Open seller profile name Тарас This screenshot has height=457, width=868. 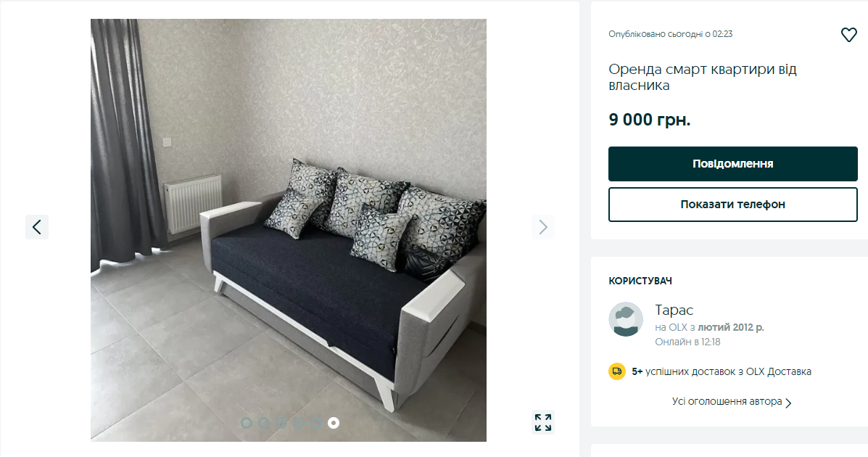click(674, 310)
